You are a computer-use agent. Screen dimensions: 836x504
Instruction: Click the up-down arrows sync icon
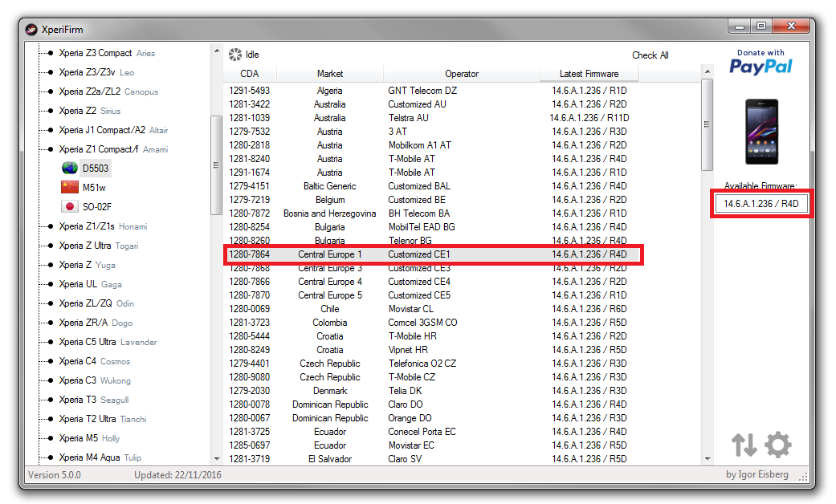744,445
